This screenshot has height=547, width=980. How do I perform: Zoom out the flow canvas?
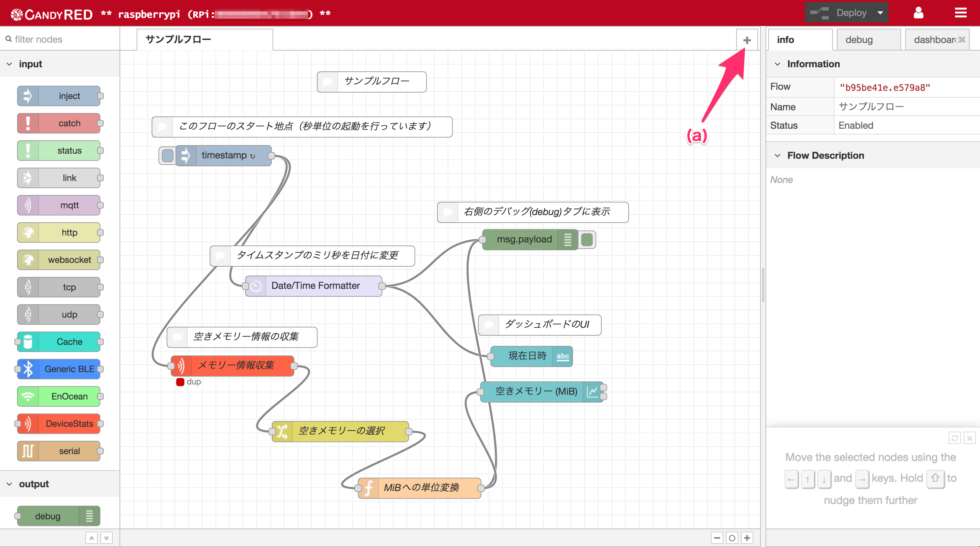tap(717, 538)
